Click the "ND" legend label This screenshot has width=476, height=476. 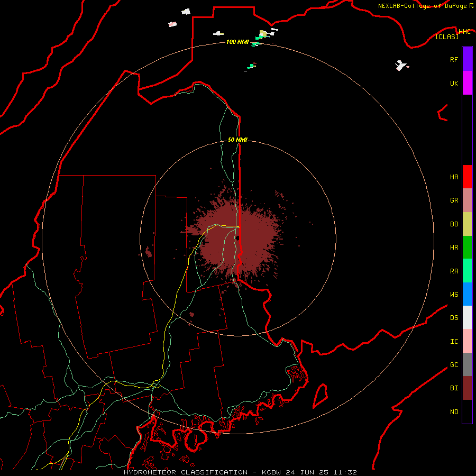454,412
